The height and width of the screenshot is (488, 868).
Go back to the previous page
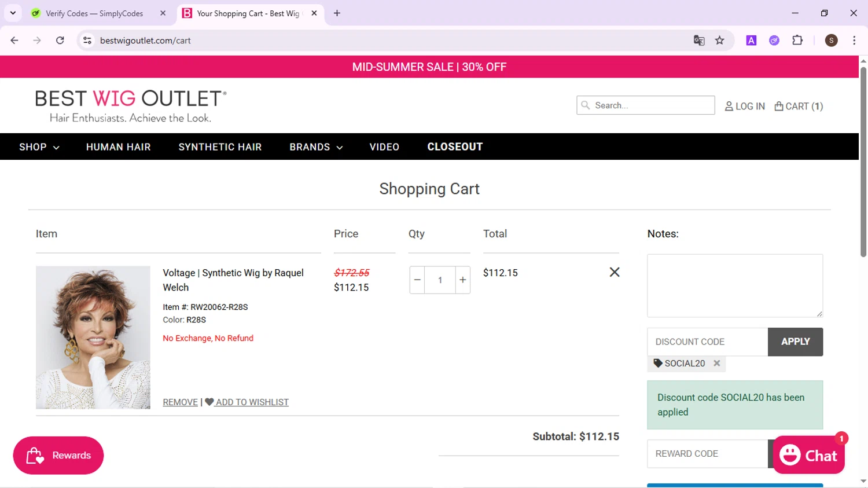14,41
